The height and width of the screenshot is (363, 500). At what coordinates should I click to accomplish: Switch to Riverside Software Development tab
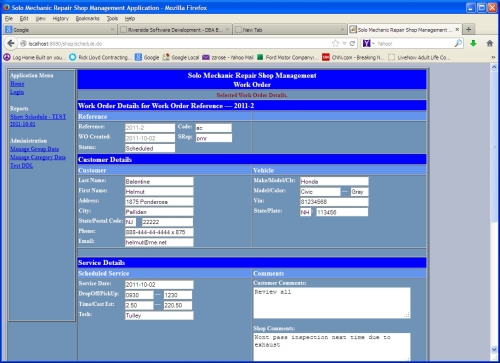(175, 30)
